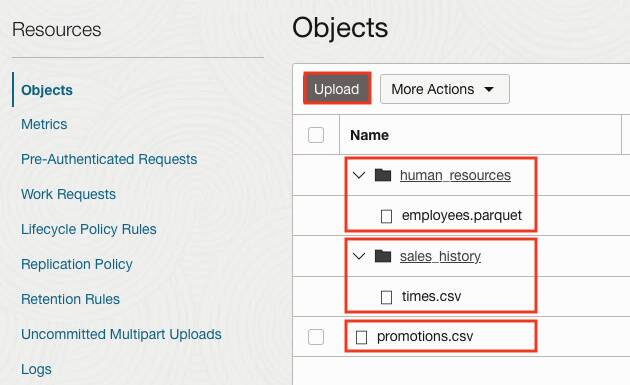Open the sales_history folder link
This screenshot has height=385, width=630.
point(440,256)
